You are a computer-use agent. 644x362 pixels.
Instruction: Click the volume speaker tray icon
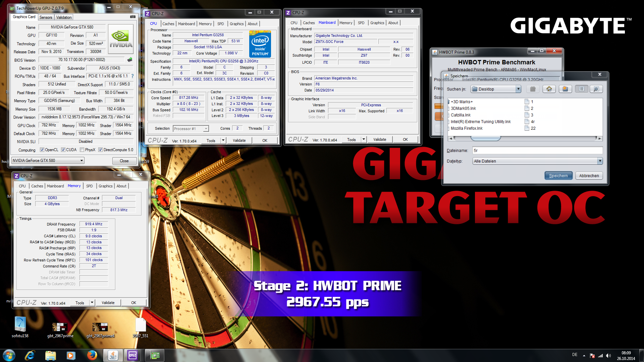(608, 356)
